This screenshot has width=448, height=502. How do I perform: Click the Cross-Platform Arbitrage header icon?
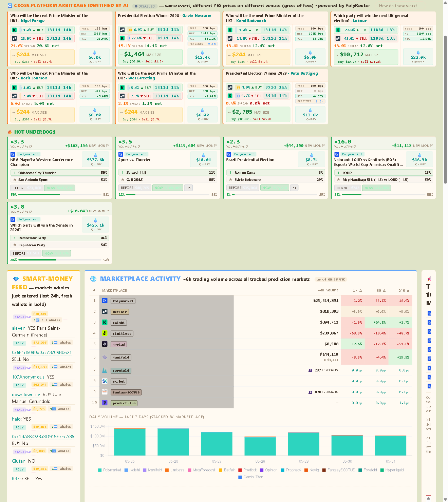10,6
